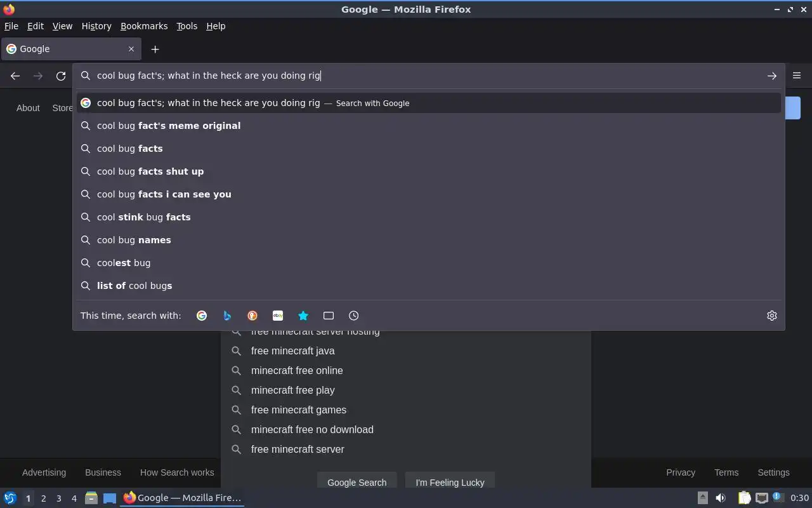Open the Terms footer link
Screen dimensions: 812x508
(726, 472)
